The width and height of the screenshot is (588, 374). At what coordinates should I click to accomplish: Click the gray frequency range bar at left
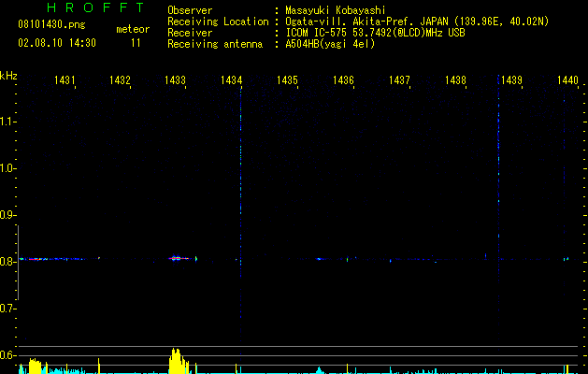(x=18, y=263)
